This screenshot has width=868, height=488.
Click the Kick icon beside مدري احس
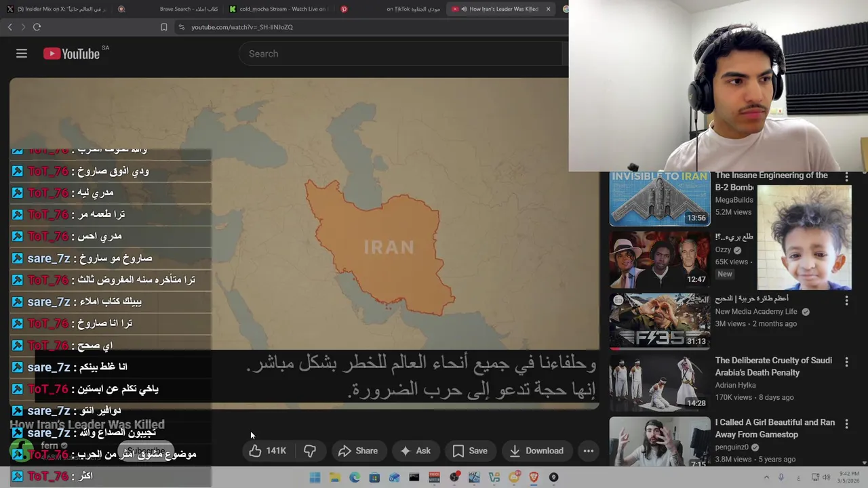[x=17, y=237]
